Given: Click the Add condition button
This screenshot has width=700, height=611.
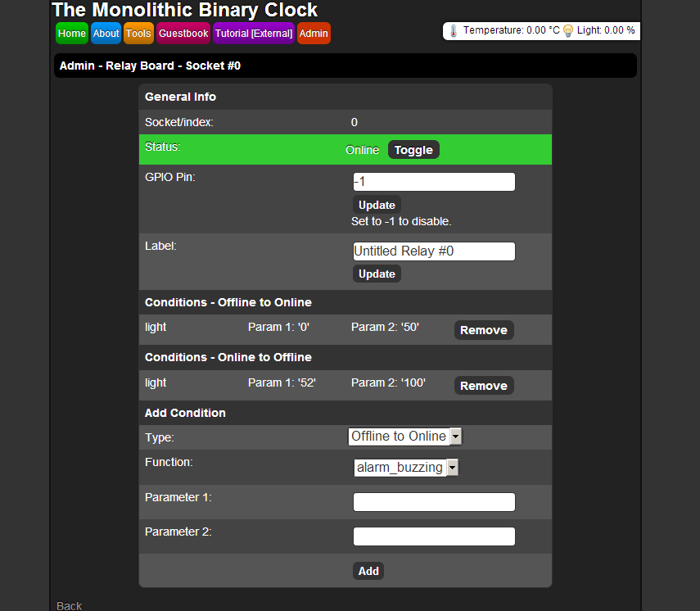Looking at the screenshot, I should point(368,571).
